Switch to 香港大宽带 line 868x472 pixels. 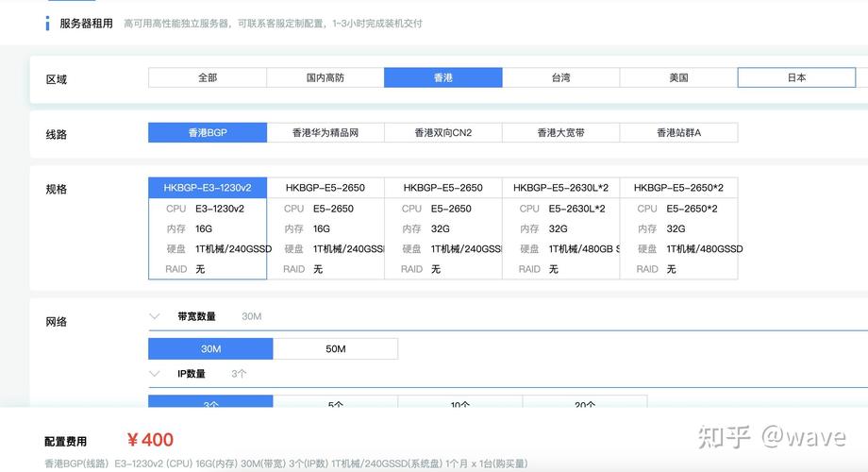pyautogui.click(x=560, y=132)
